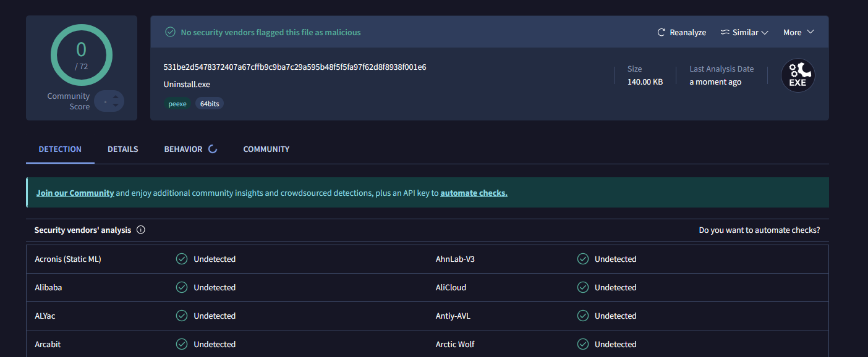Click the Similar waves icon
This screenshot has height=357, width=868.
coord(723,31)
